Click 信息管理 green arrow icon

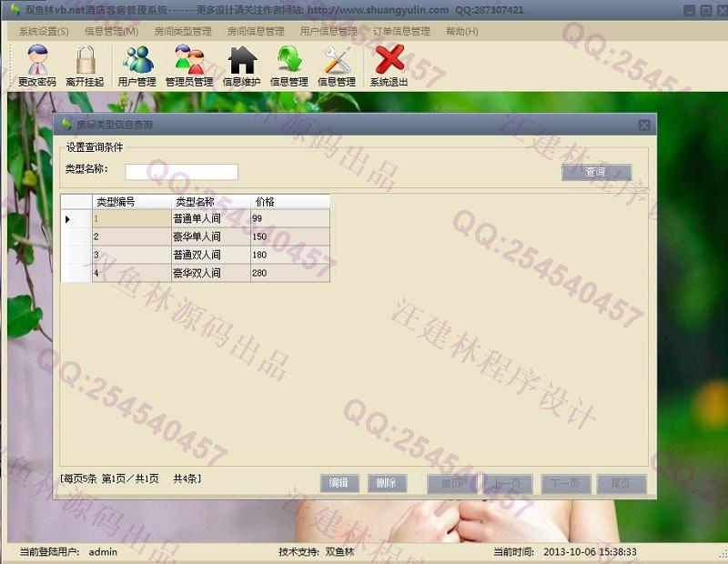(289, 59)
